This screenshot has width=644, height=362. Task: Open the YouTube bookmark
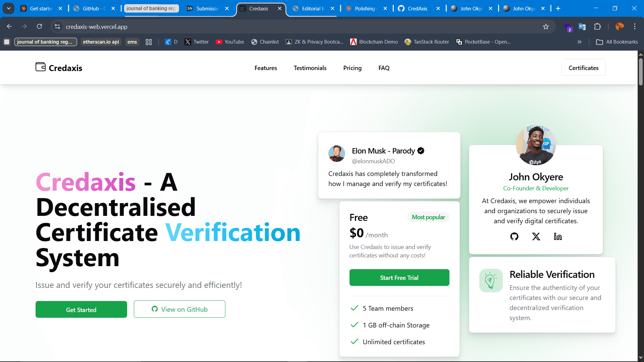(x=230, y=42)
